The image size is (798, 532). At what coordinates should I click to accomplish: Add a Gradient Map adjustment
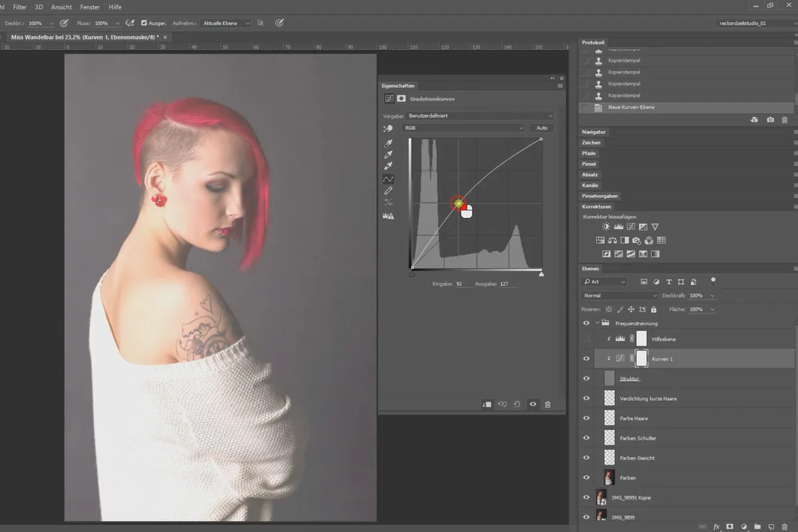(655, 254)
